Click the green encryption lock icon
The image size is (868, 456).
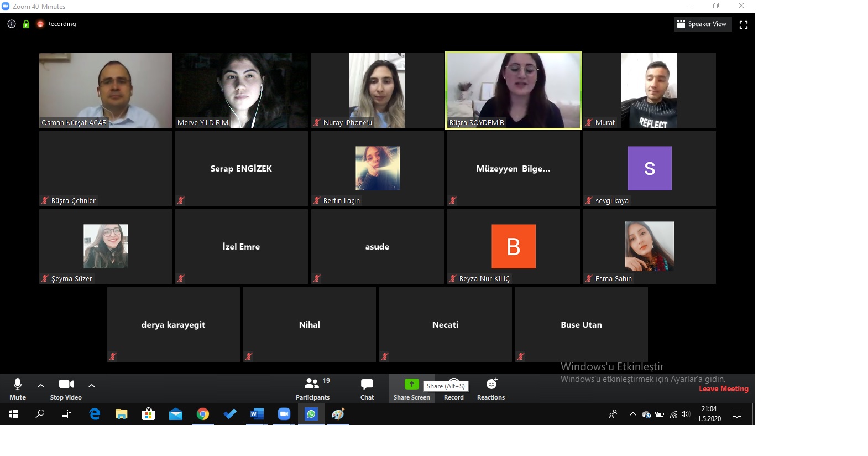[x=26, y=24]
